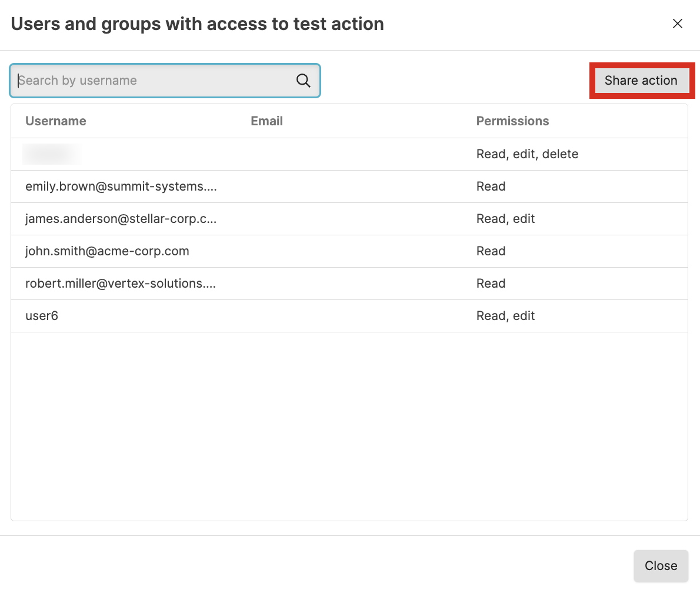Viewport: 700px width, 593px height.
Task: Click the "Read, edit, delete" permissions cell
Action: [527, 154]
